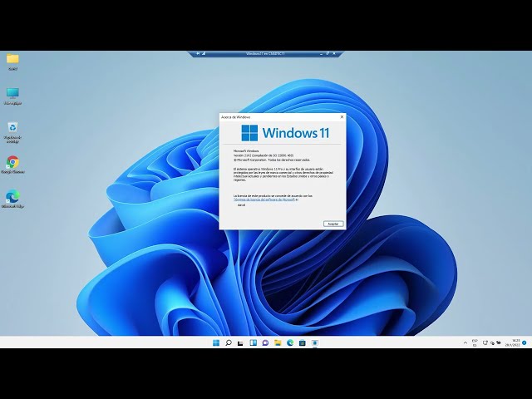Open the clock and date flyout
Screen dimensions: 532x399
pyautogui.click(x=513, y=342)
